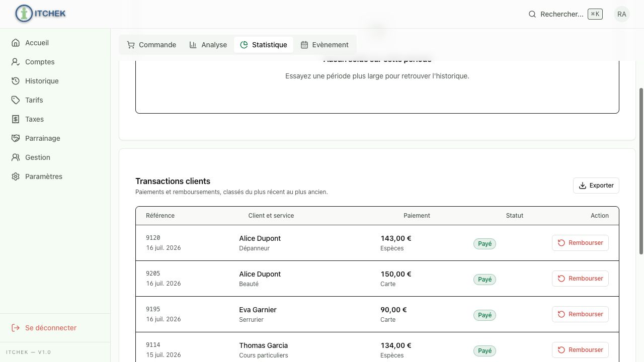644x362 pixels.
Task: Open Gestion in sidebar
Action: [x=55, y=157]
